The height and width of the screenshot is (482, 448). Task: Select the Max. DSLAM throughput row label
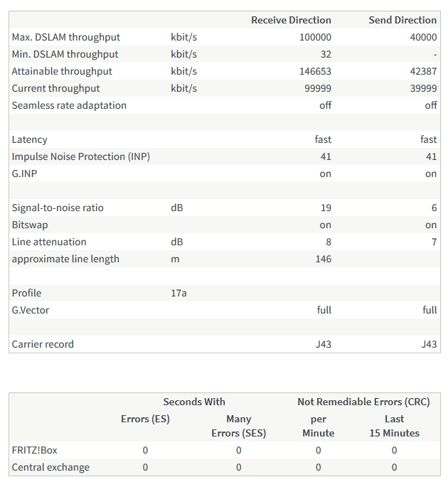click(66, 37)
